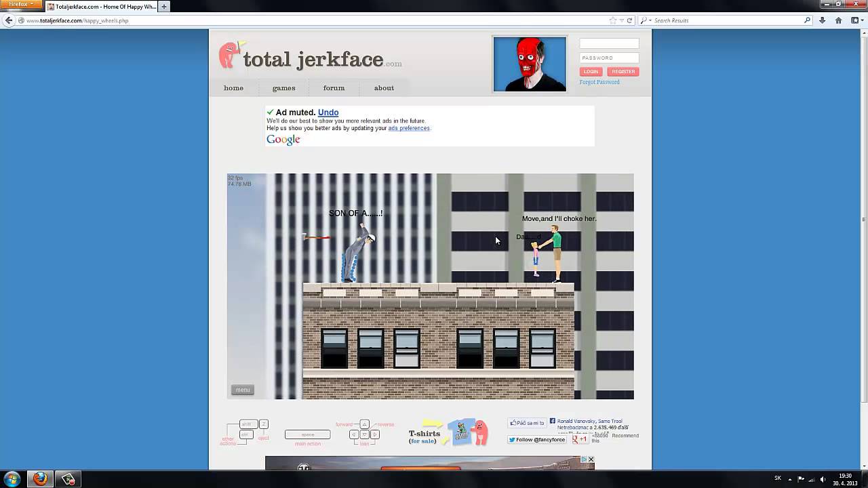Screen dimensions: 868x488
Task: Click the total jerkface logo
Action: click(310, 57)
